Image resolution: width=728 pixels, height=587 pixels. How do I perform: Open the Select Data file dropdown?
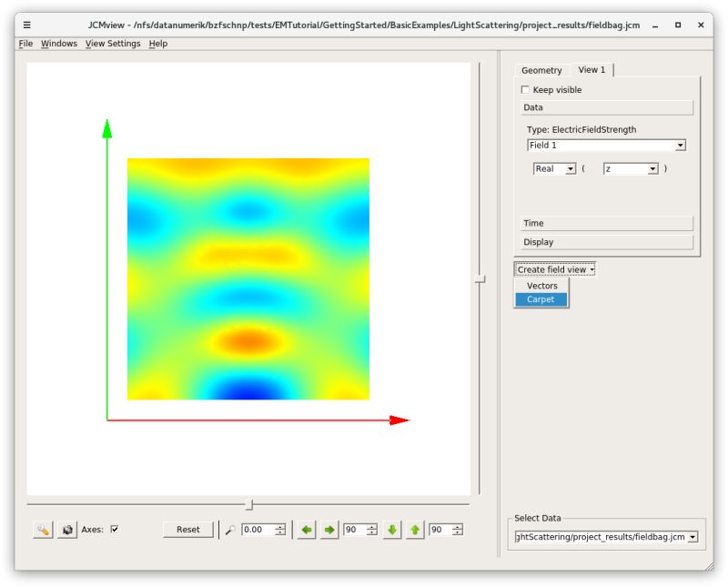(606, 537)
